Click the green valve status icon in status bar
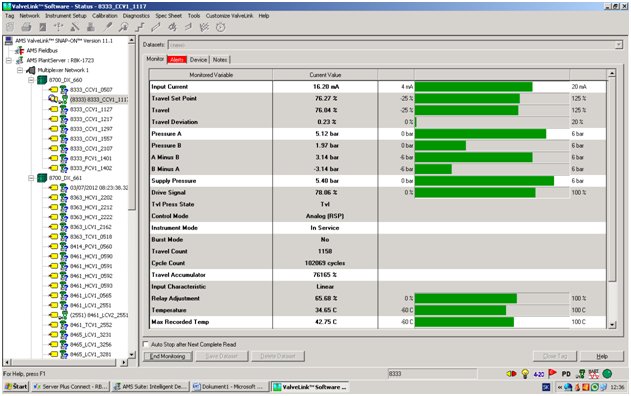This screenshot has width=631, height=396. (x=580, y=374)
